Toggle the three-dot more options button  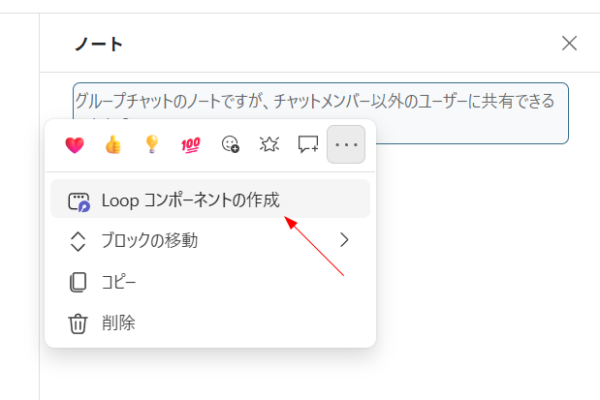pyautogui.click(x=346, y=145)
